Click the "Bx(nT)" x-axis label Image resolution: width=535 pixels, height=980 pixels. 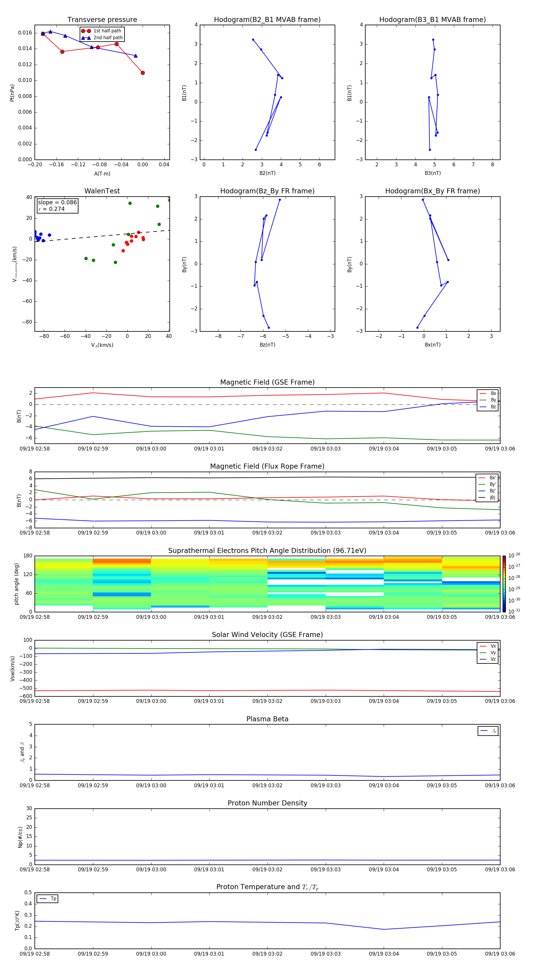[x=432, y=345]
